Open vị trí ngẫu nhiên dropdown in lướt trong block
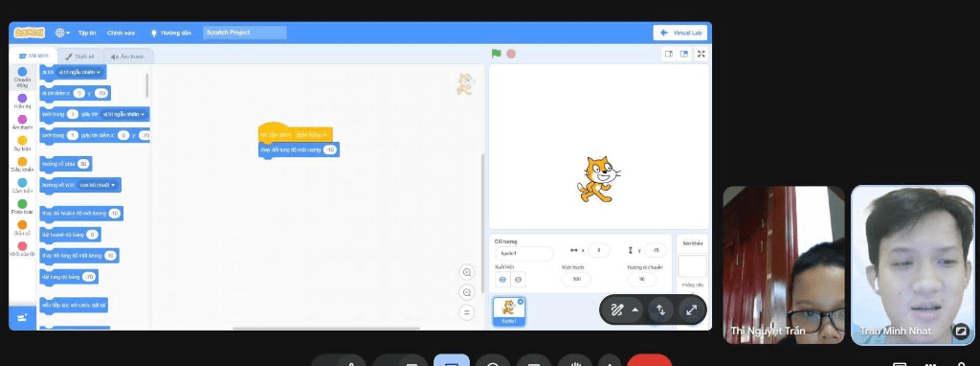The width and height of the screenshot is (980, 366). pos(123,114)
